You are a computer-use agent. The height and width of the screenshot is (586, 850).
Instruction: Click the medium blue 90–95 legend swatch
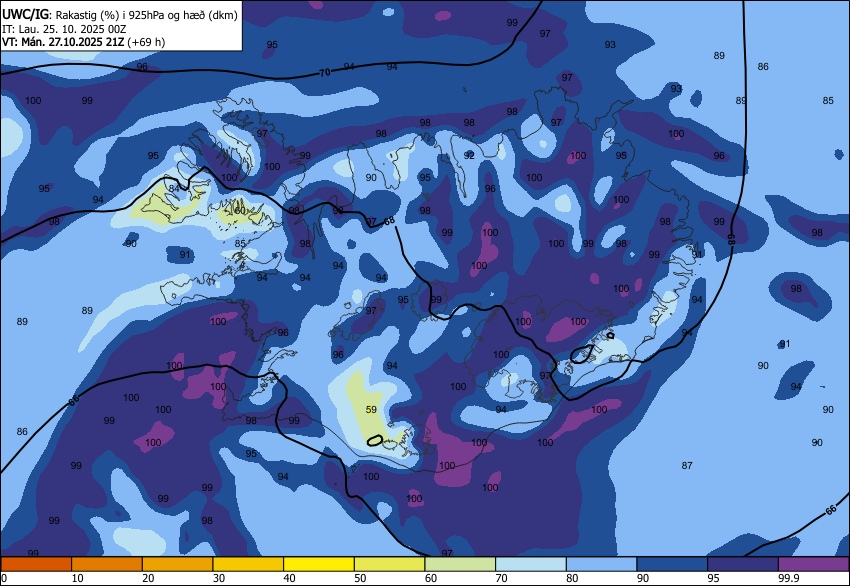672,564
